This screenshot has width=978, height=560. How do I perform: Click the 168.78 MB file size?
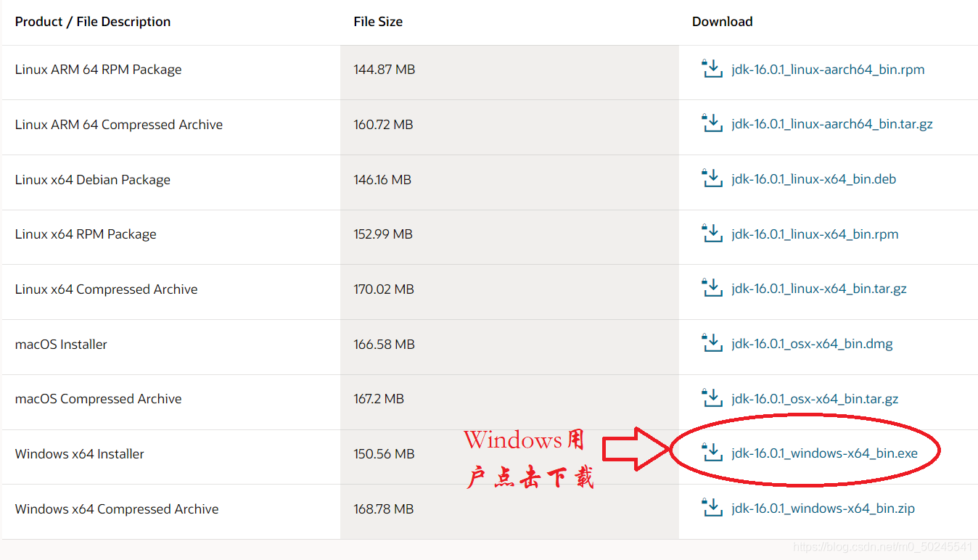[384, 509]
